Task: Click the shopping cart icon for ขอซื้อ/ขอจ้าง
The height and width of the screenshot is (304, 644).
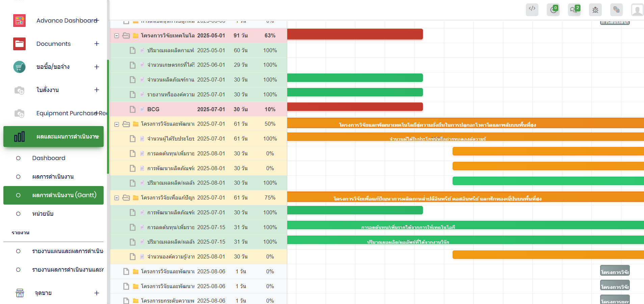Action: [19, 67]
